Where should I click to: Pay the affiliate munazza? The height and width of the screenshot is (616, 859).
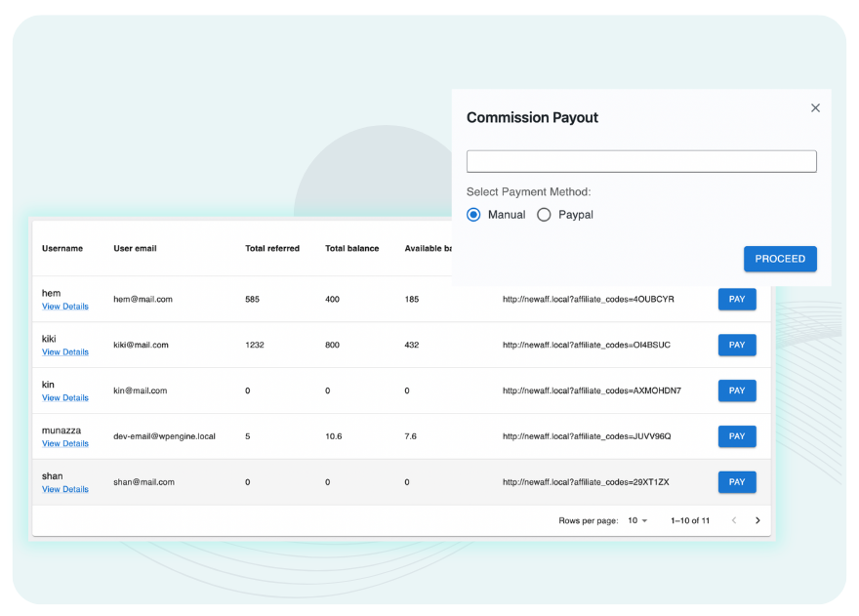click(737, 436)
